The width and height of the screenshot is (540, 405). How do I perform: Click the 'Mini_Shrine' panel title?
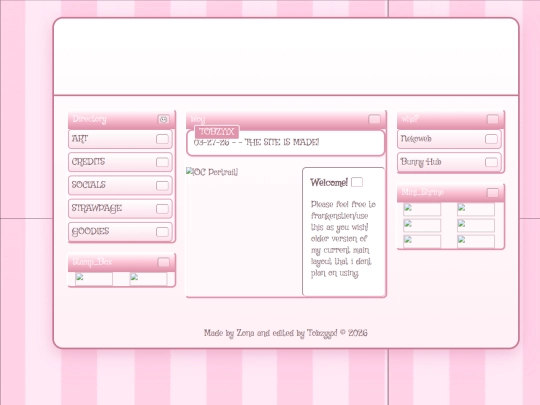point(422,192)
